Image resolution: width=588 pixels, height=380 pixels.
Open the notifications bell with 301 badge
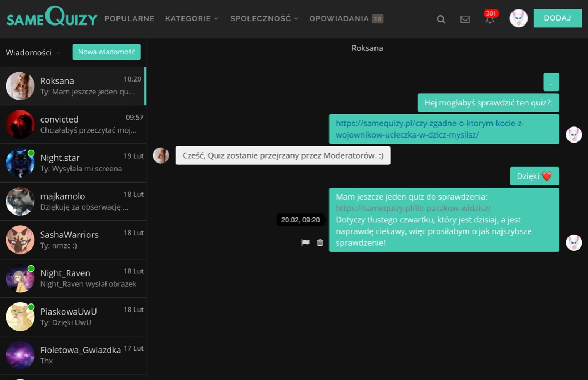tap(489, 19)
